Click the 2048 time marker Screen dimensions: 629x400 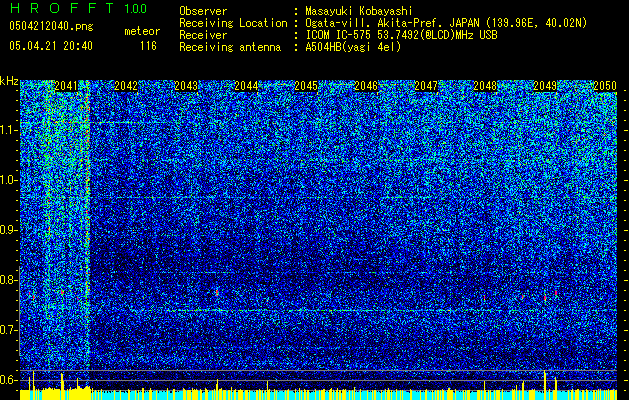pyautogui.click(x=485, y=86)
